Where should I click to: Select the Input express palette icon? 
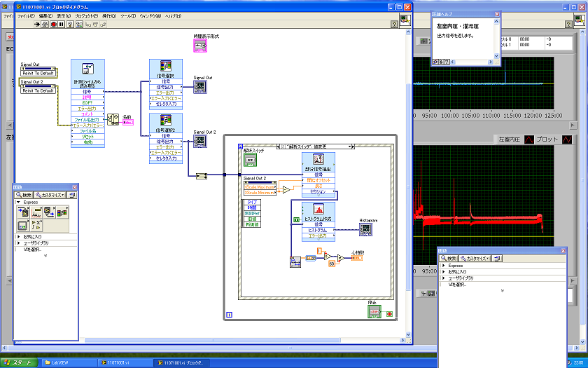(23, 213)
